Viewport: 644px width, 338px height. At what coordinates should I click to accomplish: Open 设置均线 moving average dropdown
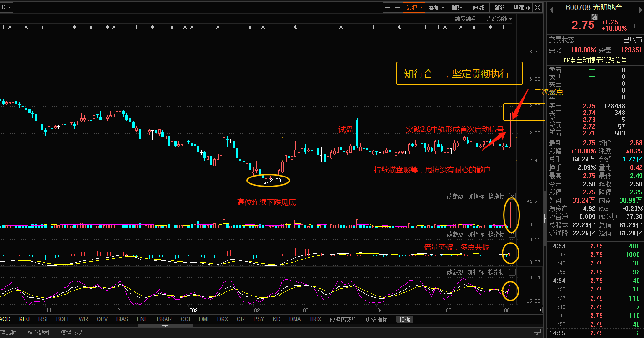coord(499,19)
